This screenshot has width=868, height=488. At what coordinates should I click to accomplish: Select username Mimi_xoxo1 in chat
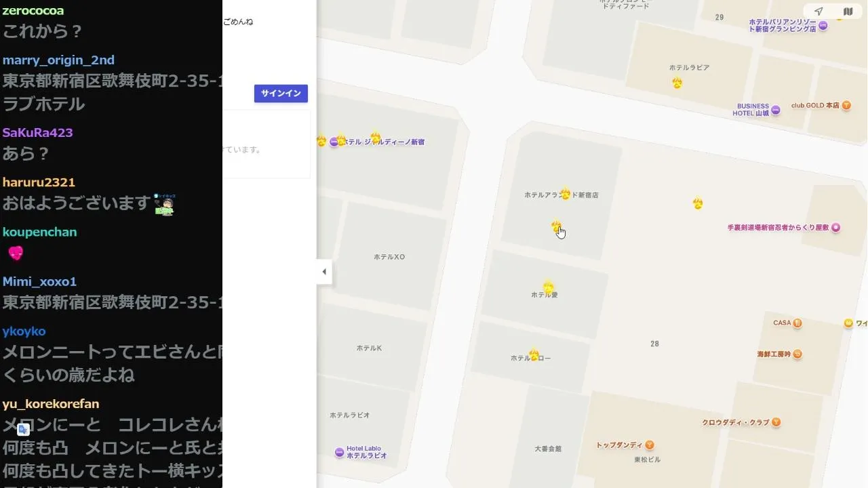(x=39, y=281)
